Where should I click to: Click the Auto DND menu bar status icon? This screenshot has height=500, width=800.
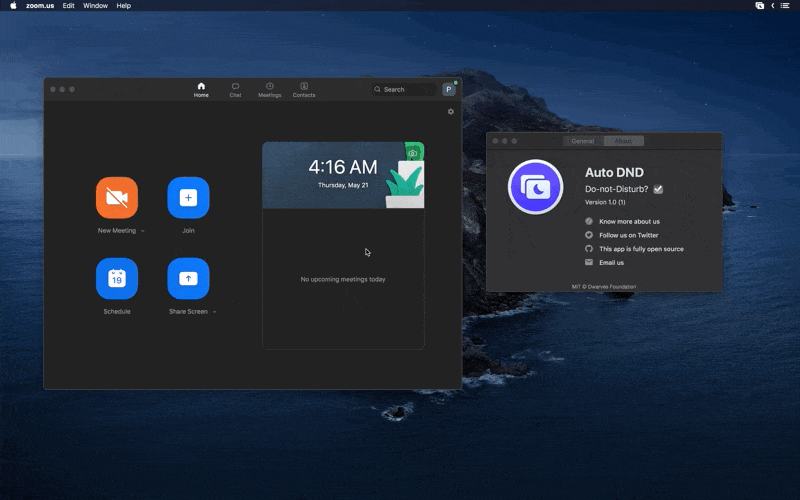760,6
